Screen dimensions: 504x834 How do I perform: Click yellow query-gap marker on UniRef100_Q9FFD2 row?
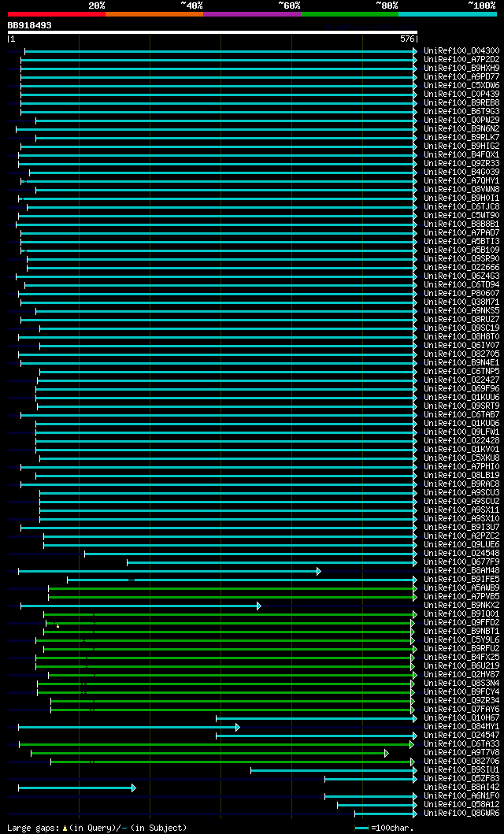pos(57,626)
